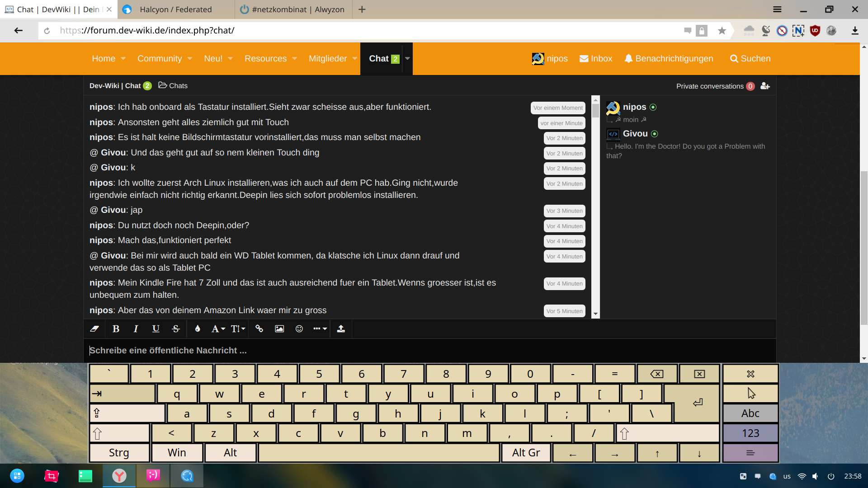Toggle bold formatting in editor
This screenshot has width=868, height=488.
(116, 329)
